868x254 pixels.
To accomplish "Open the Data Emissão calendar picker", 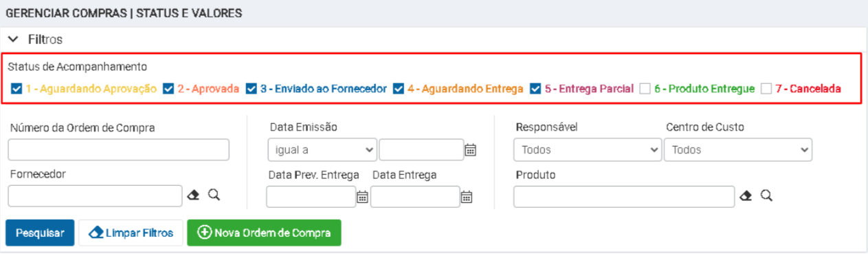I will coord(471,150).
